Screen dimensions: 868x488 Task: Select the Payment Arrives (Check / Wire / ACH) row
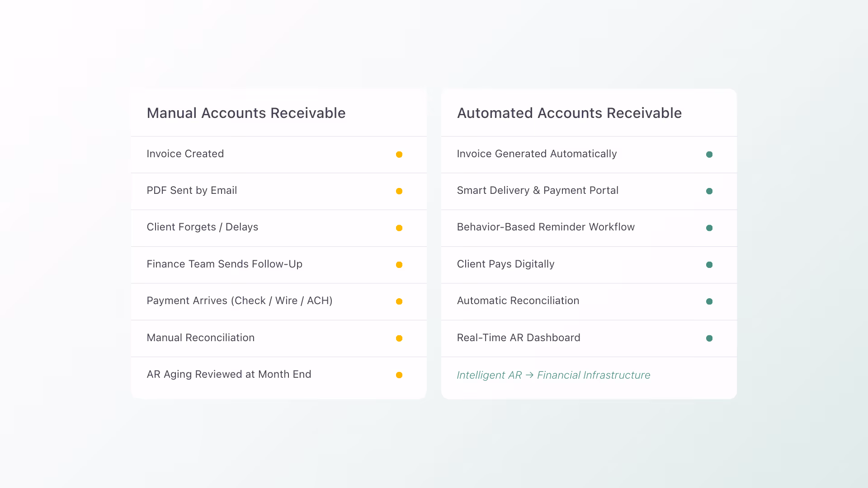pos(279,302)
